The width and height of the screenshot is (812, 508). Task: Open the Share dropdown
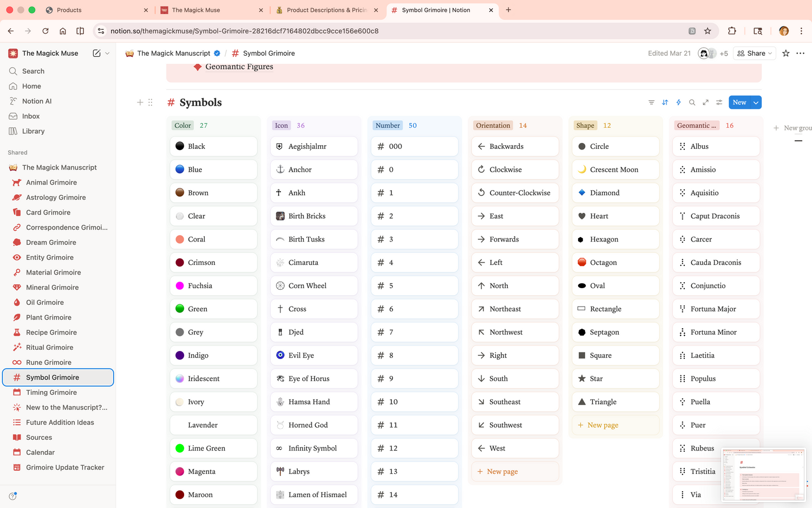tap(755, 53)
